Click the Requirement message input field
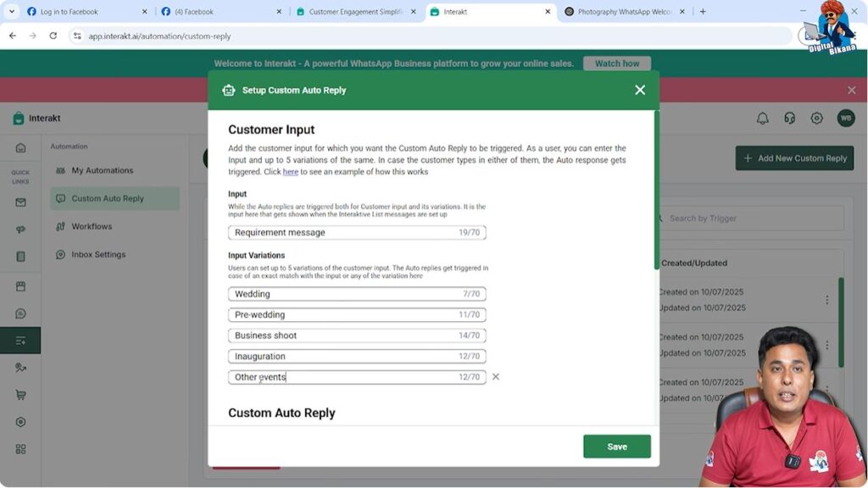The image size is (868, 488). click(x=356, y=232)
